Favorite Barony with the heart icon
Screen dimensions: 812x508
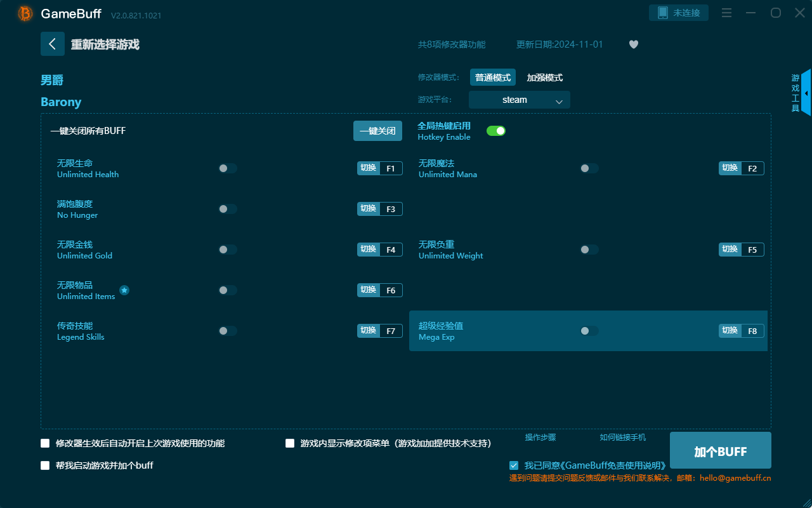633,44
